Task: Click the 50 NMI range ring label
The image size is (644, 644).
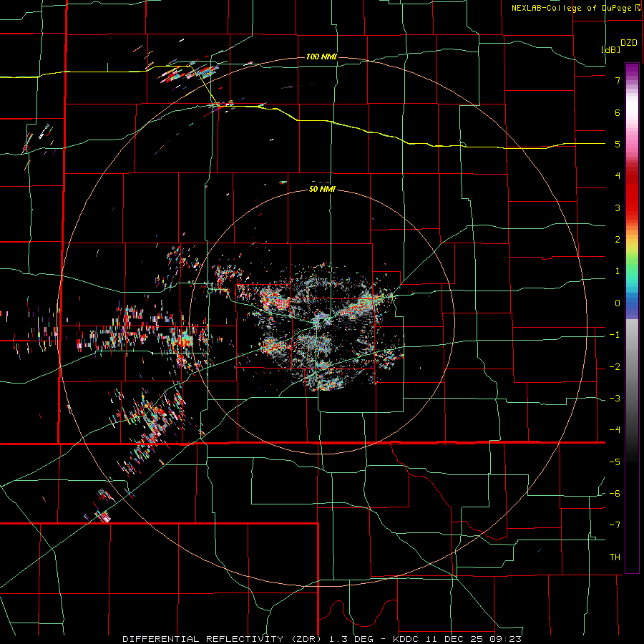Action: pos(322,190)
